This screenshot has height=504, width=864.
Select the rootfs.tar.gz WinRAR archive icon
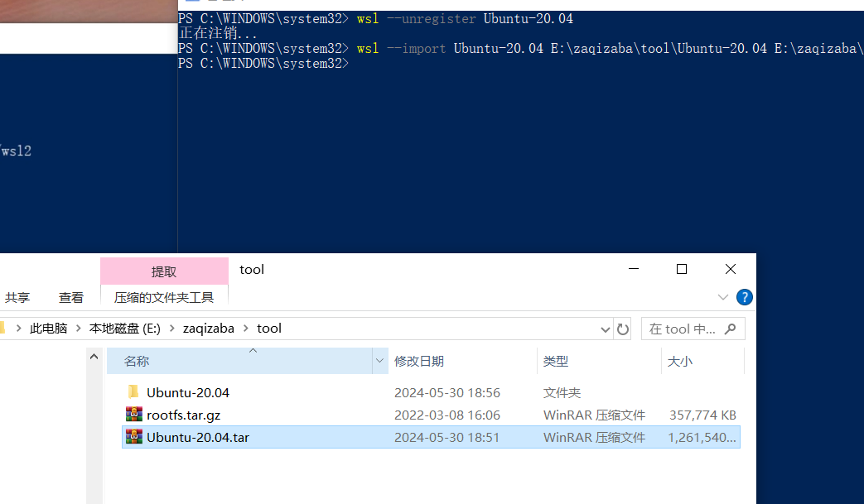tap(133, 415)
